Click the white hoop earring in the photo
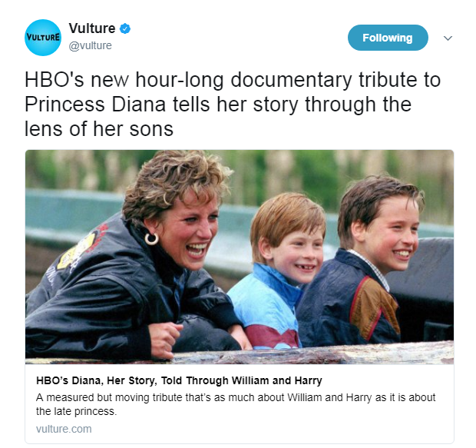 coord(151,239)
